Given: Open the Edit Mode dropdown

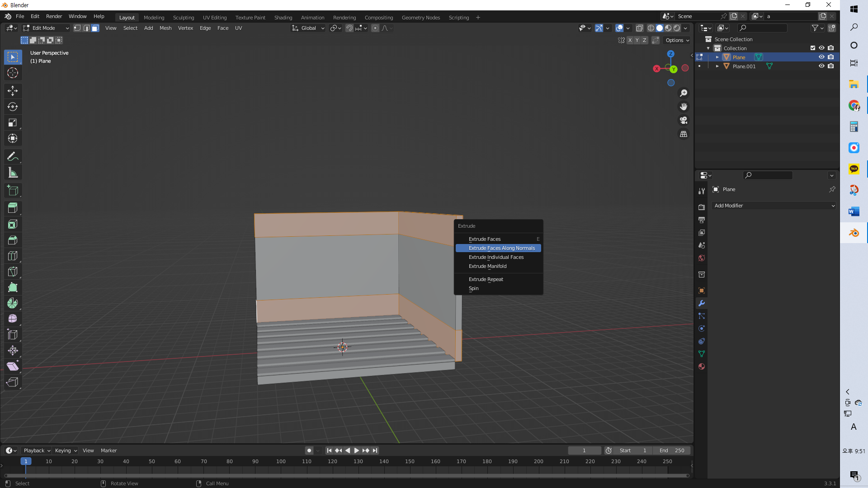Looking at the screenshot, I should coord(46,28).
